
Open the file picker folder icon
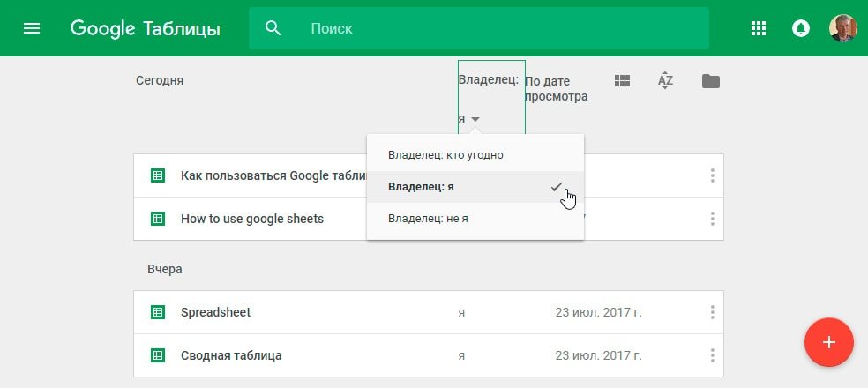pos(710,81)
